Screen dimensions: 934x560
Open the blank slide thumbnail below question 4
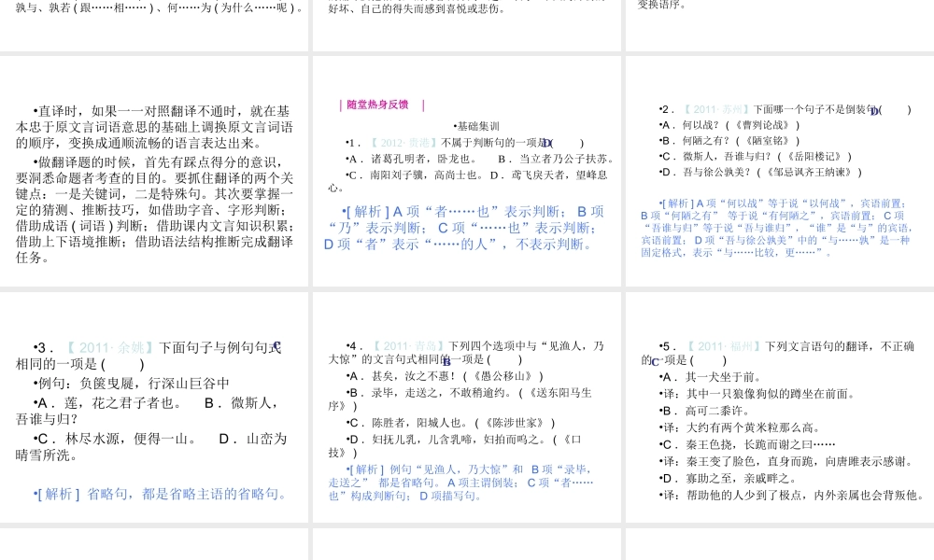point(467,544)
